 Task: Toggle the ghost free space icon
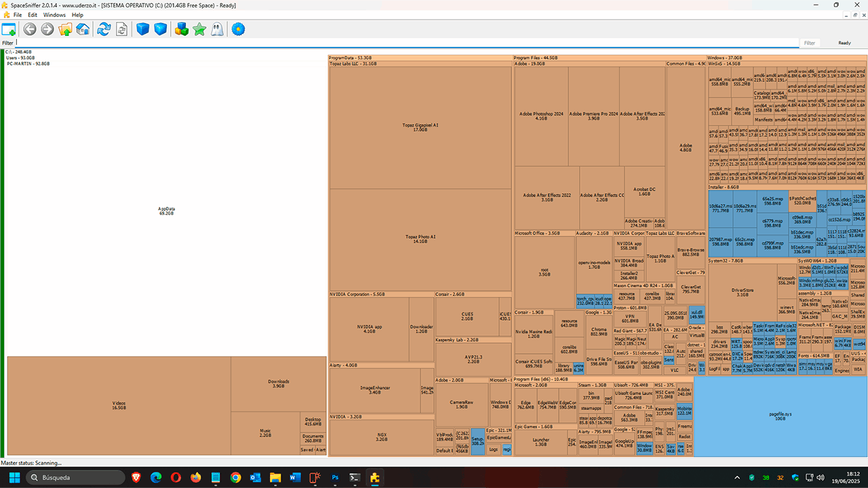point(217,29)
